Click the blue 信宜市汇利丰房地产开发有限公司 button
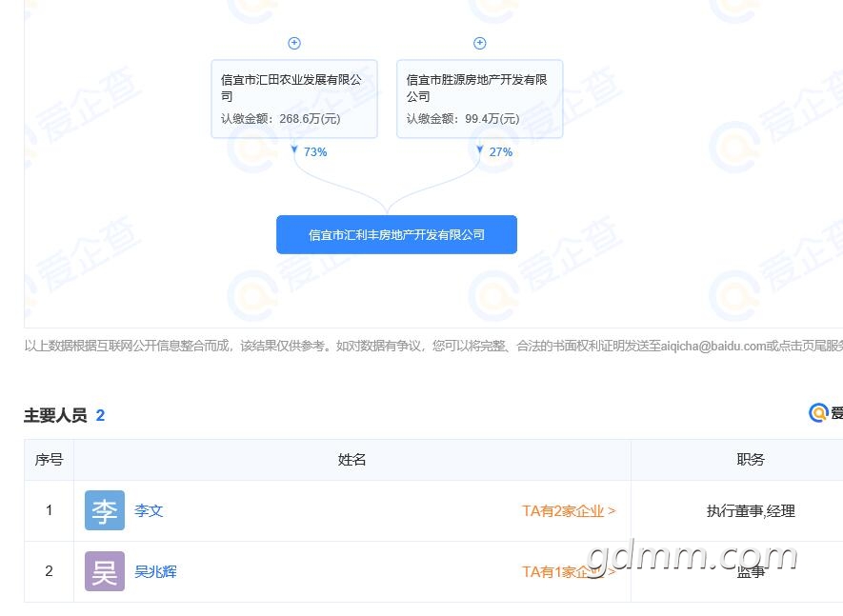Viewport: 843px width, 616px height. click(x=396, y=234)
